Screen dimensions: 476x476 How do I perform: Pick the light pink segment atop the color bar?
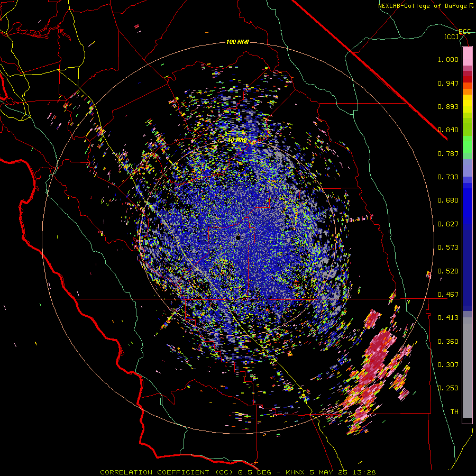pos(467,57)
